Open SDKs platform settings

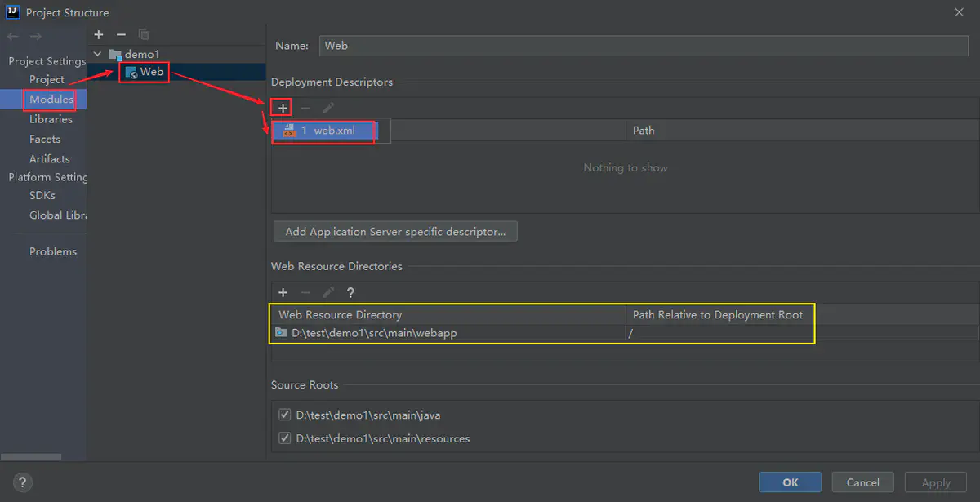(x=42, y=195)
